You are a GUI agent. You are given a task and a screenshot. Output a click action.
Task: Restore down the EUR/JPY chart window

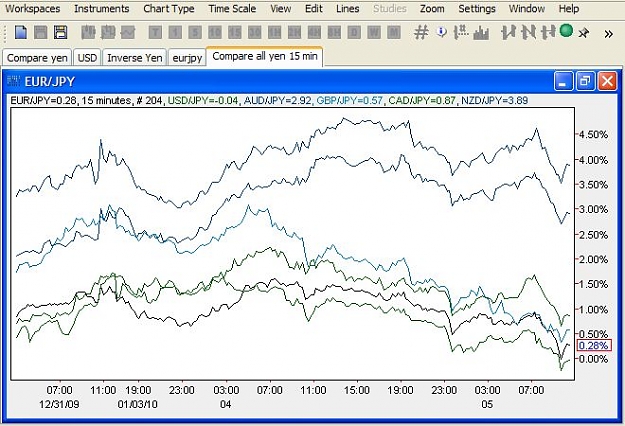pos(585,81)
